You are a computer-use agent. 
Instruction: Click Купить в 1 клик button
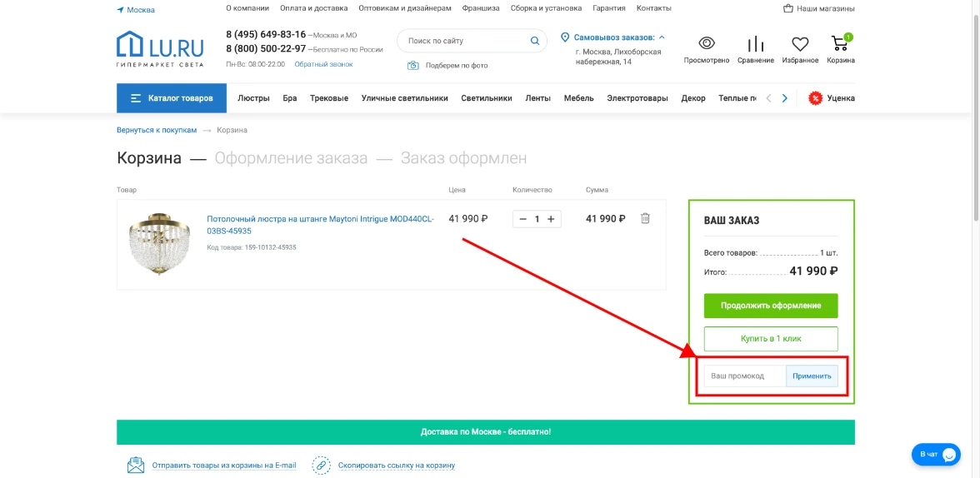[771, 339]
